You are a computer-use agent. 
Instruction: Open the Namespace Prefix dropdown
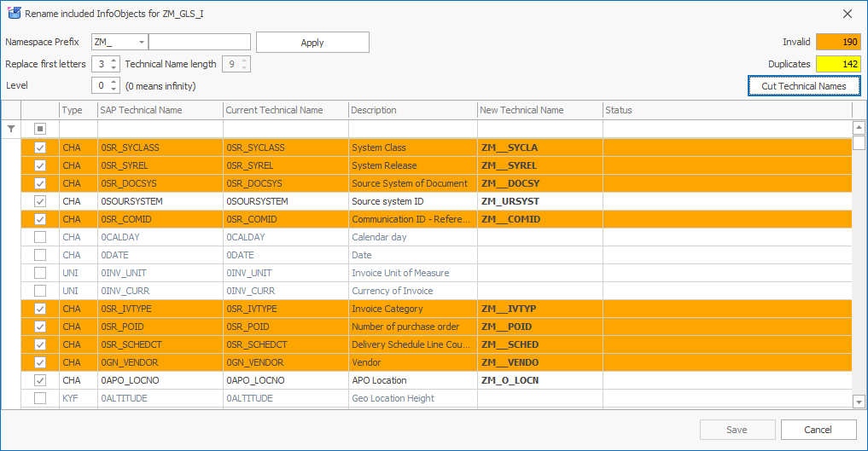tap(141, 43)
